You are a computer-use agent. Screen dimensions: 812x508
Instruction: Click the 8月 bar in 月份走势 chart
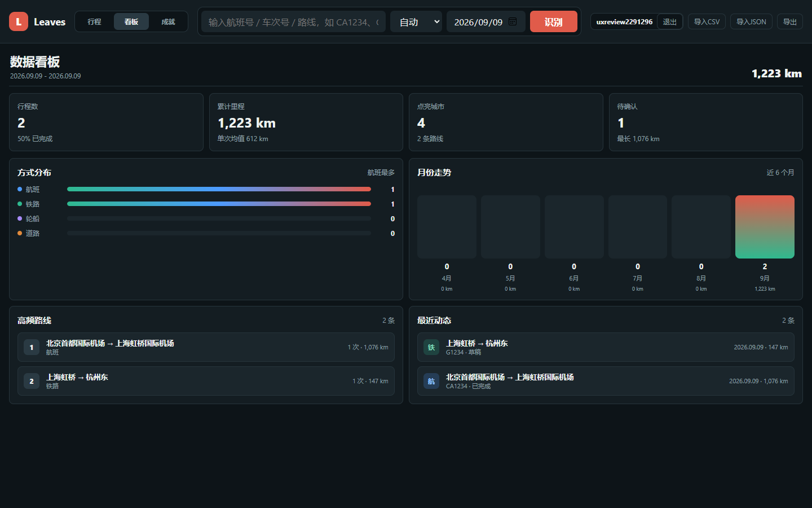click(701, 227)
